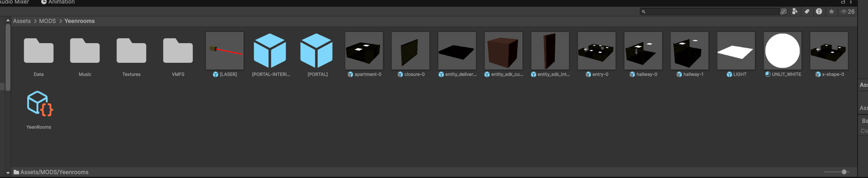Adjust the icon size slider handle
Image resolution: width=868 pixels, height=178 pixels.
click(x=844, y=172)
